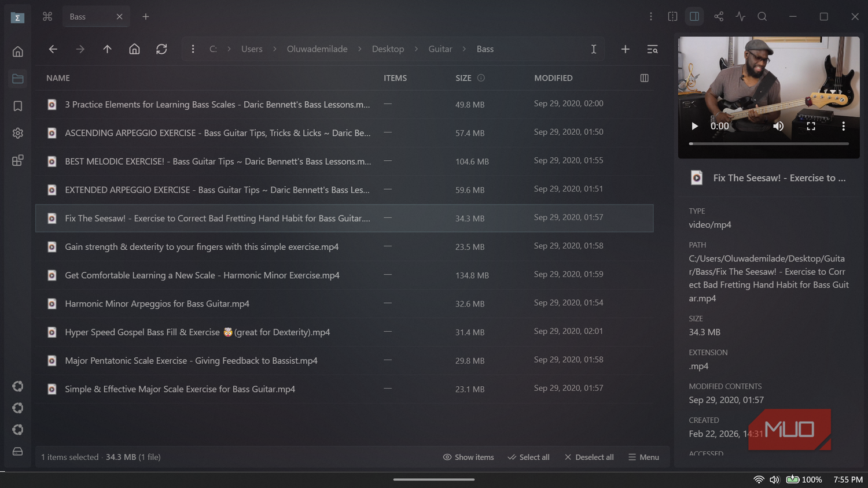The image size is (868, 488).
Task: Mute the video preview audio
Action: coord(778,126)
